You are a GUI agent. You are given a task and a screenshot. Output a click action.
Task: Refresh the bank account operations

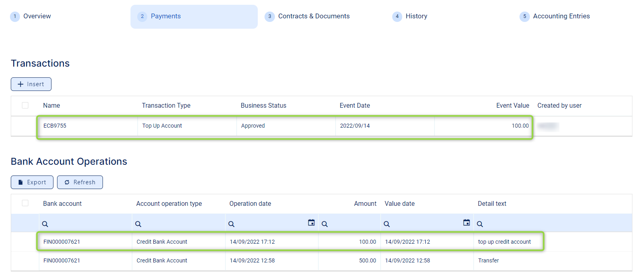80,182
